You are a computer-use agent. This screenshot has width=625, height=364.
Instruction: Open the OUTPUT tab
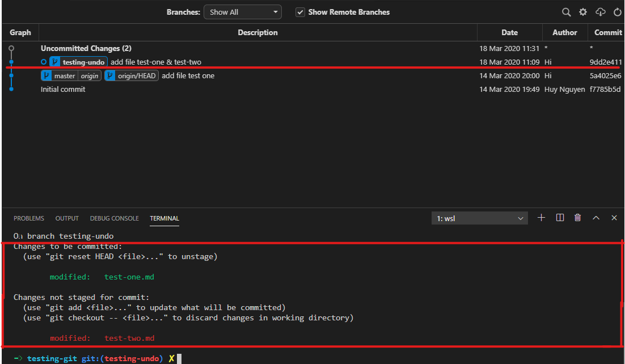point(67,218)
